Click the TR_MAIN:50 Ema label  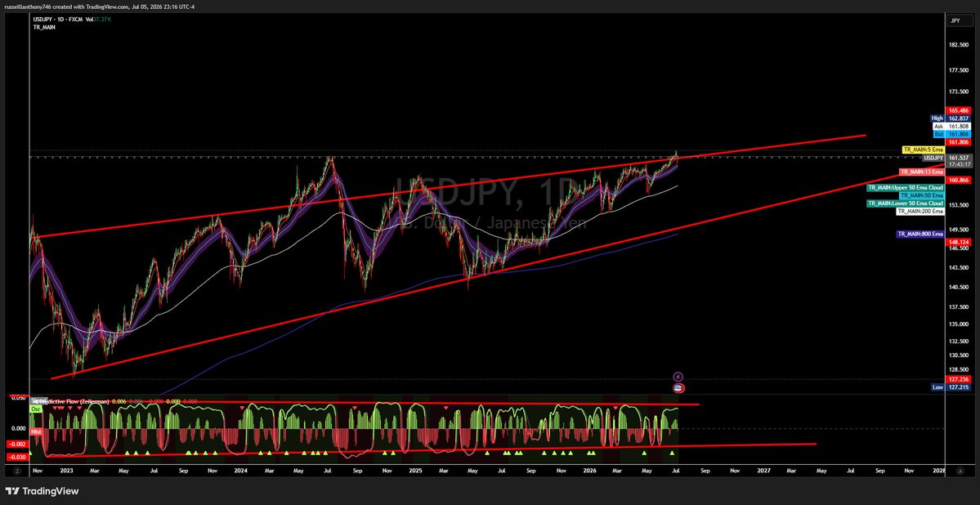922,195
